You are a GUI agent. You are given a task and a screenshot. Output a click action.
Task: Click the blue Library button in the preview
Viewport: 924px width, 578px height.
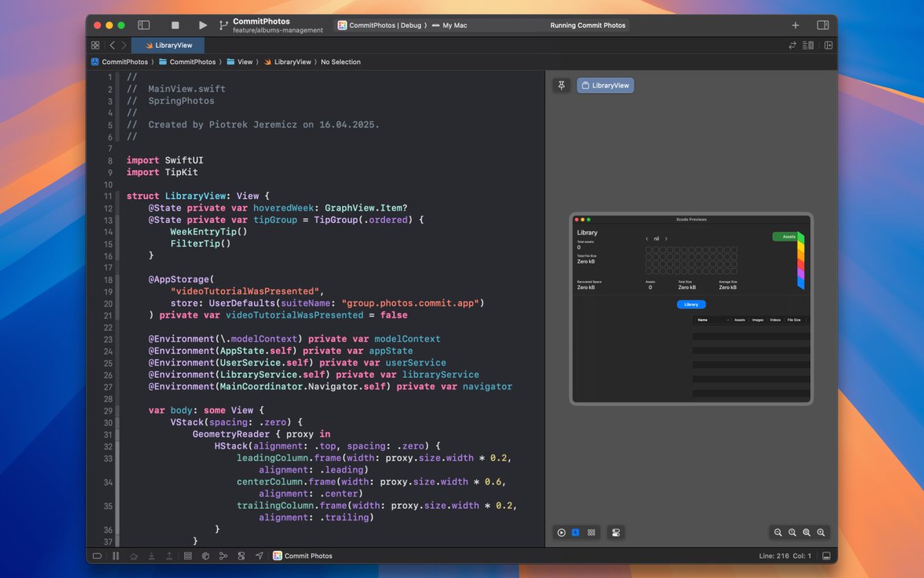point(691,304)
